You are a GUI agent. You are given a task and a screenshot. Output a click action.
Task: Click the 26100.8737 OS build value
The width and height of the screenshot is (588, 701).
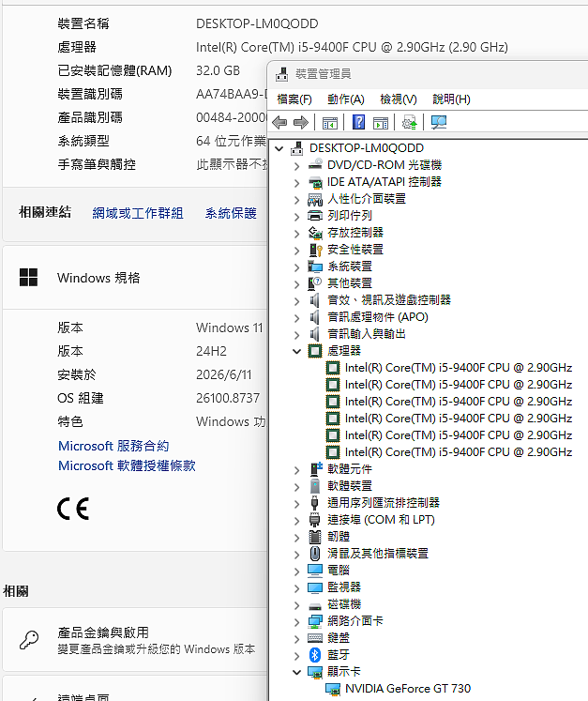[x=228, y=398]
